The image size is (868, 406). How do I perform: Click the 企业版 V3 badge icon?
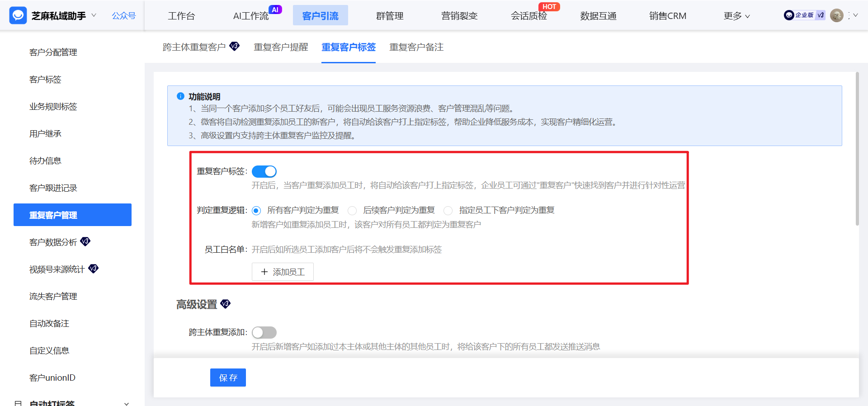point(805,15)
